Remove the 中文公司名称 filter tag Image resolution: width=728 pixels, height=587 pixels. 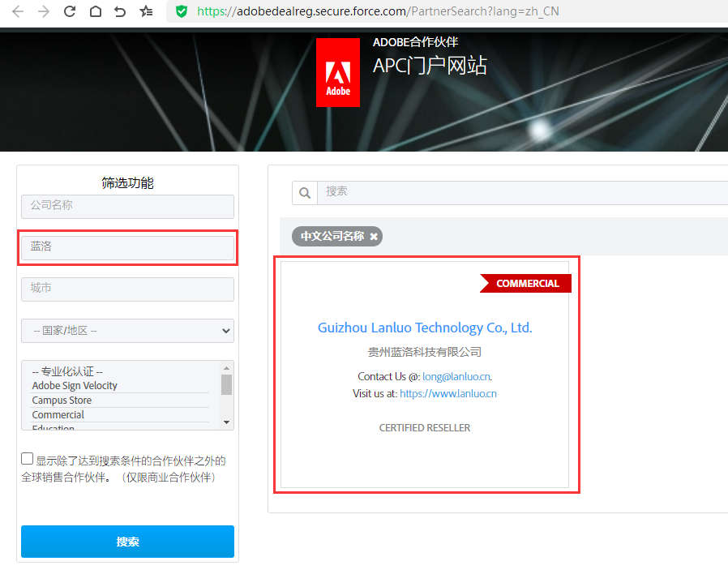[374, 237]
